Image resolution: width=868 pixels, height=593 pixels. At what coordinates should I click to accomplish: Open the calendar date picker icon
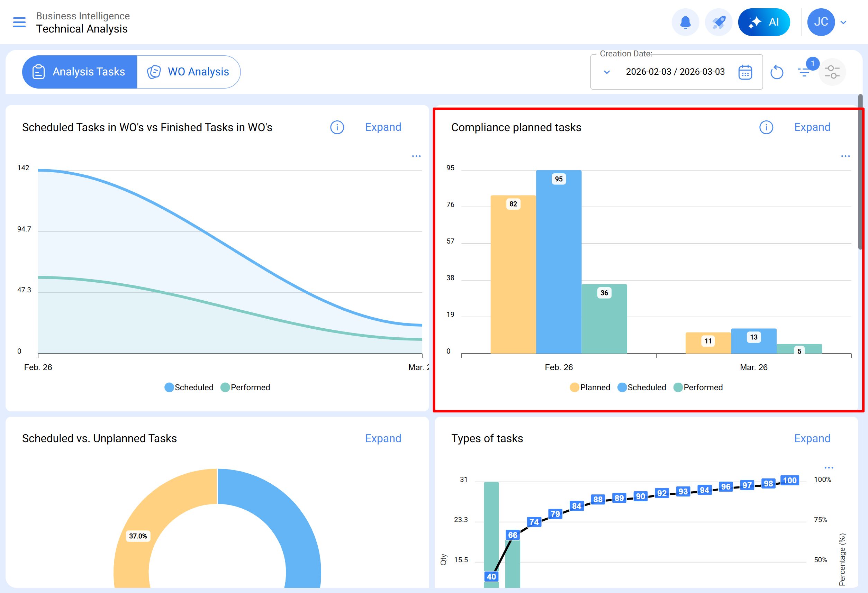click(x=745, y=72)
